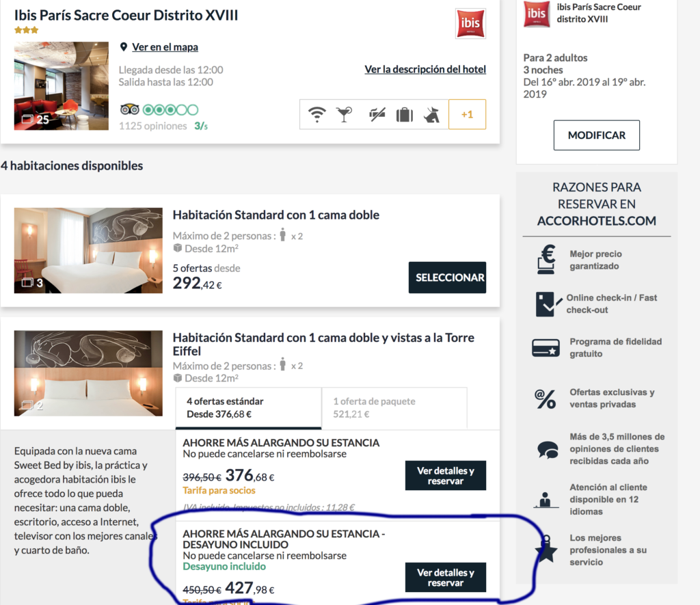Click the red ibis logo beside the hotel title

tap(470, 23)
